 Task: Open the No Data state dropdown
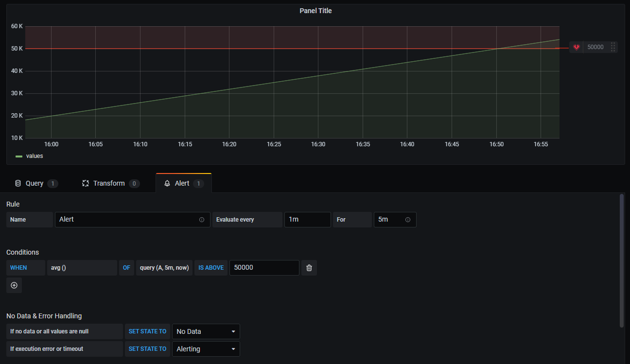pos(206,331)
